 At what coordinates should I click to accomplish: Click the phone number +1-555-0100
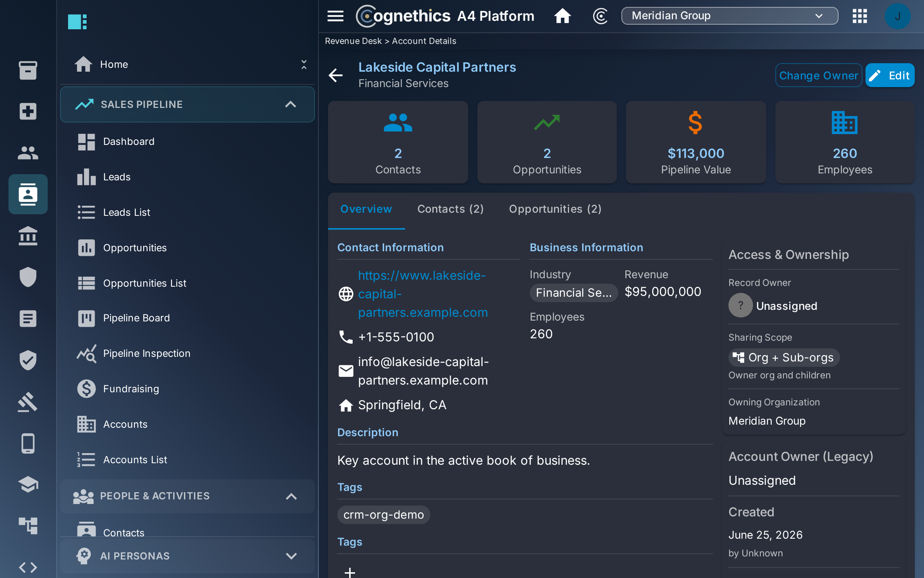pos(396,337)
